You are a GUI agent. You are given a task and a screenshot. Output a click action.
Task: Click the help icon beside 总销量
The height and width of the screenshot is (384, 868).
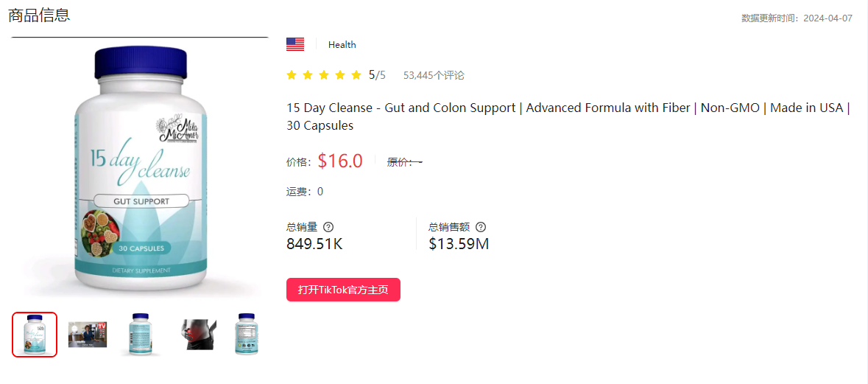click(328, 227)
